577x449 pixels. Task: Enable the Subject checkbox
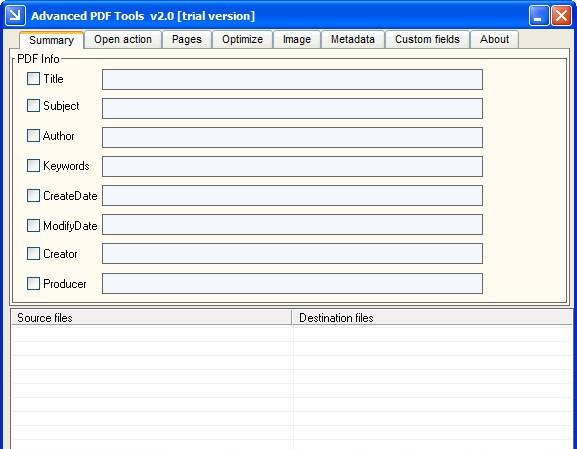point(33,106)
